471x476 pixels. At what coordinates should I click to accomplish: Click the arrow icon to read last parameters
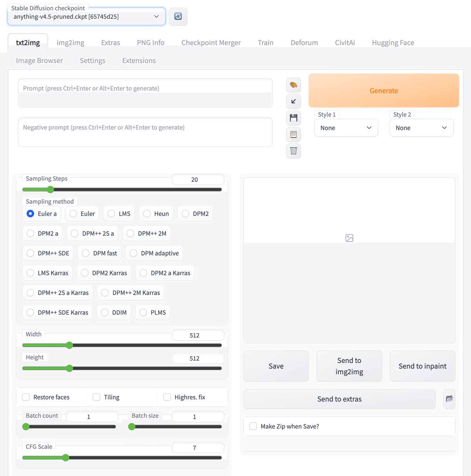(294, 101)
